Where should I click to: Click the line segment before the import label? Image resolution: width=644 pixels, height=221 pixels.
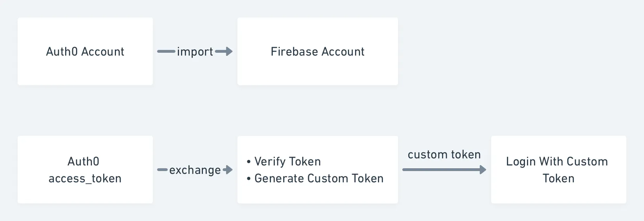tap(166, 51)
